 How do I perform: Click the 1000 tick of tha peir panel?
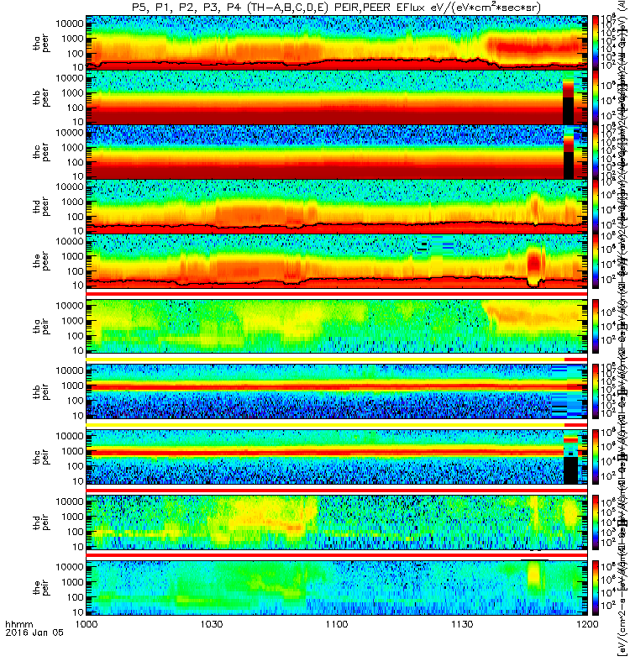72,321
